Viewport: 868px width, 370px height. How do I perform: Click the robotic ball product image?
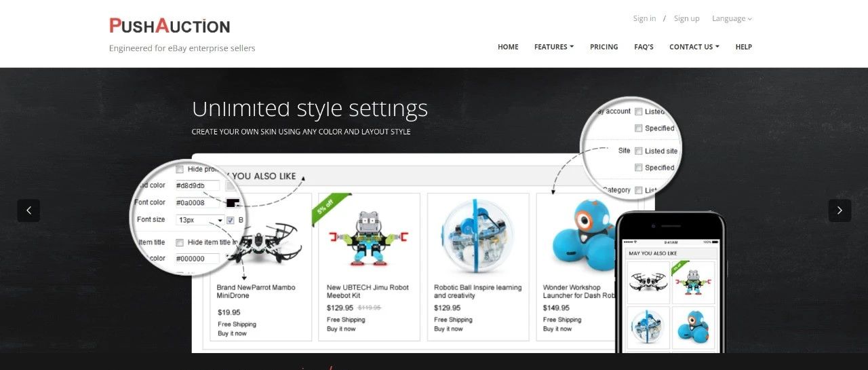pos(478,236)
